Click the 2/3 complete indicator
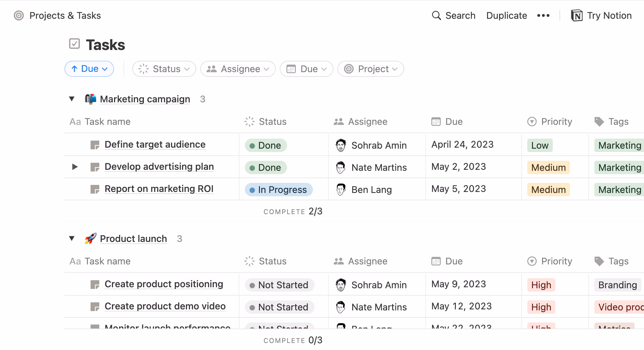The width and height of the screenshot is (644, 350). [316, 211]
